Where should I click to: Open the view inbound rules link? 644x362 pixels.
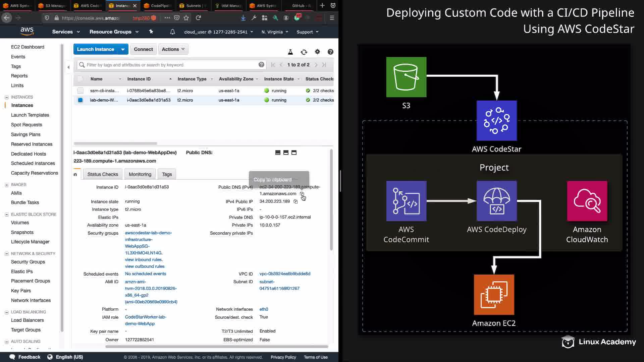click(144, 259)
